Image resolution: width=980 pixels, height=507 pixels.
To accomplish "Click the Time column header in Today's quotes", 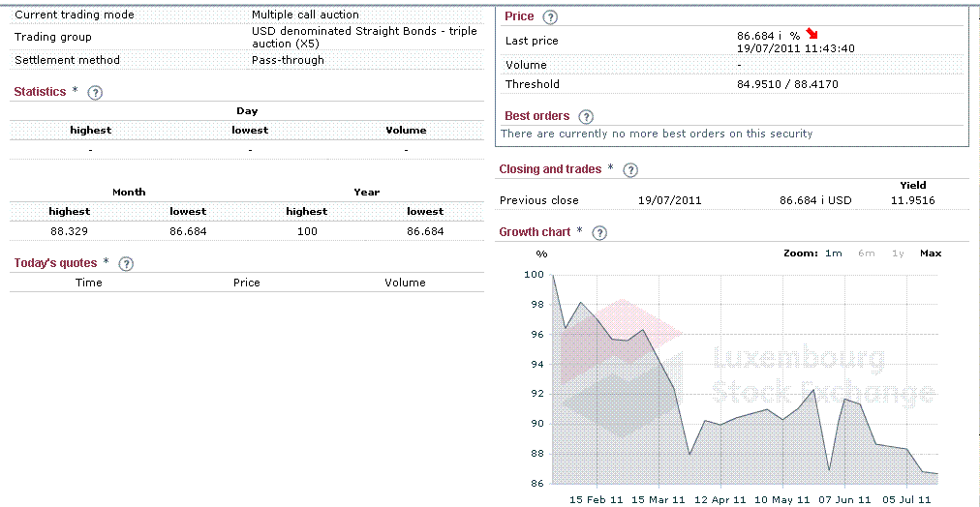I will pyautogui.click(x=88, y=283).
